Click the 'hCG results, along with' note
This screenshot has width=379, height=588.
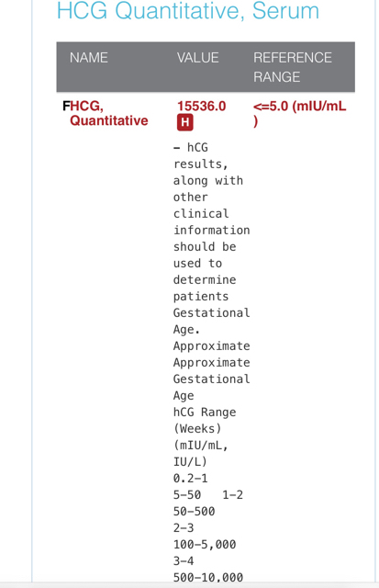point(208,164)
